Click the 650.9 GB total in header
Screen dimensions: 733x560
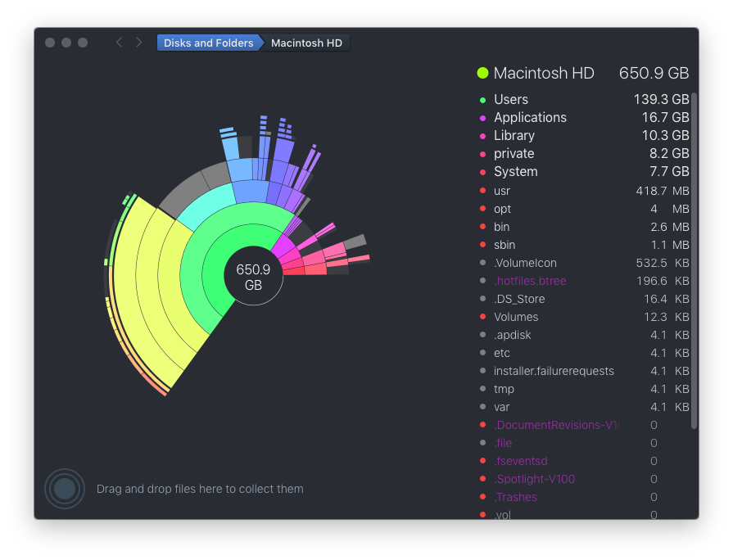(x=654, y=73)
